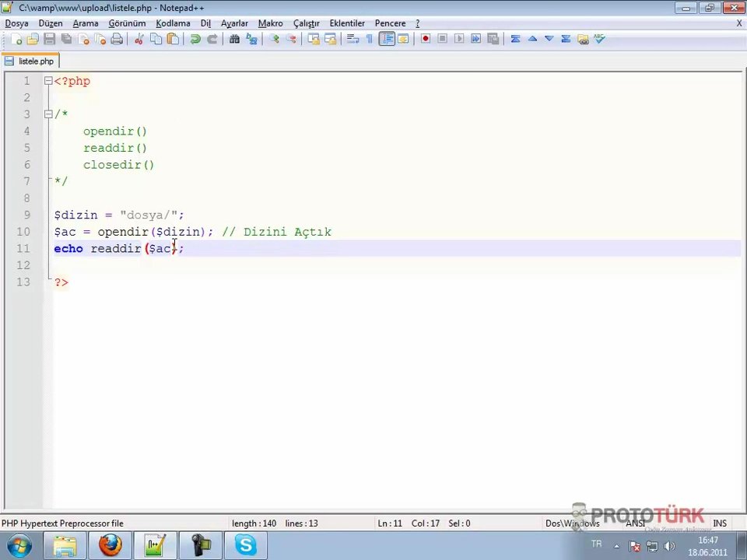The width and height of the screenshot is (747, 560).
Task: Open the Dosya menu
Action: [16, 23]
